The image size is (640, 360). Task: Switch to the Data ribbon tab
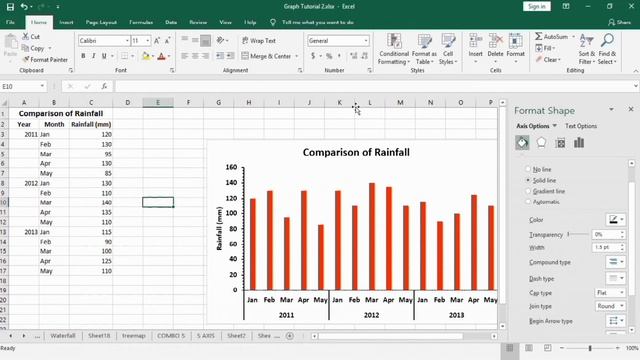(x=171, y=22)
